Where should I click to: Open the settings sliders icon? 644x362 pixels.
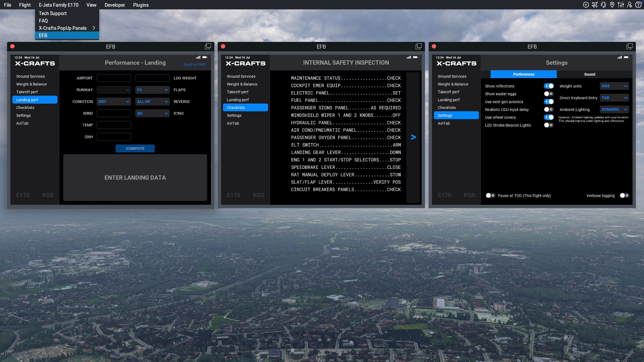(621, 5)
